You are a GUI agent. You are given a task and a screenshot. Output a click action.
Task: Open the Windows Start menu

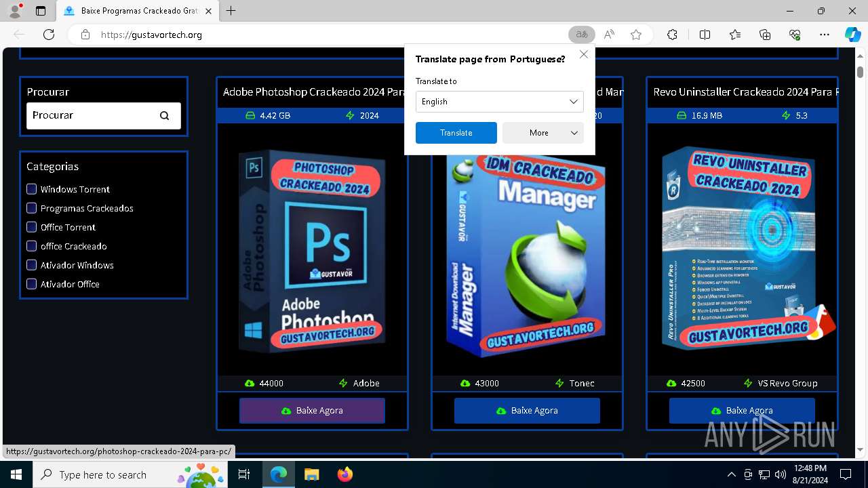[x=16, y=474]
